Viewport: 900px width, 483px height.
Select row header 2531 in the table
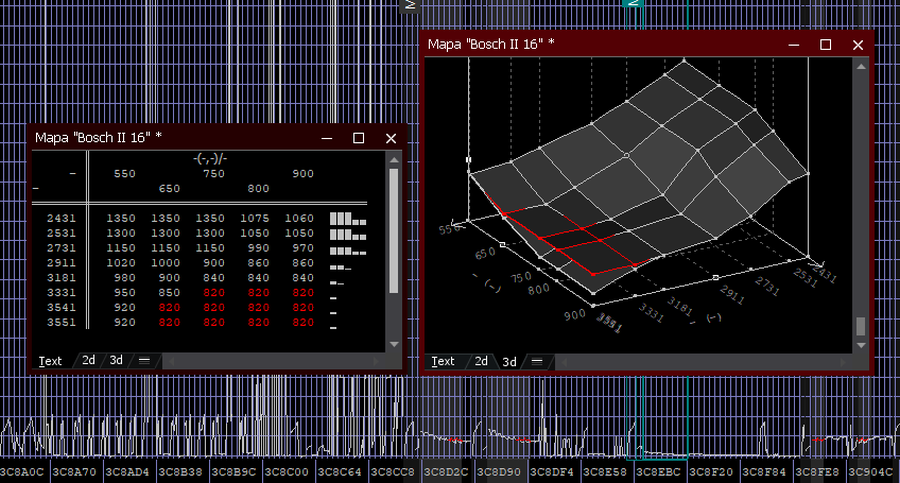click(61, 233)
